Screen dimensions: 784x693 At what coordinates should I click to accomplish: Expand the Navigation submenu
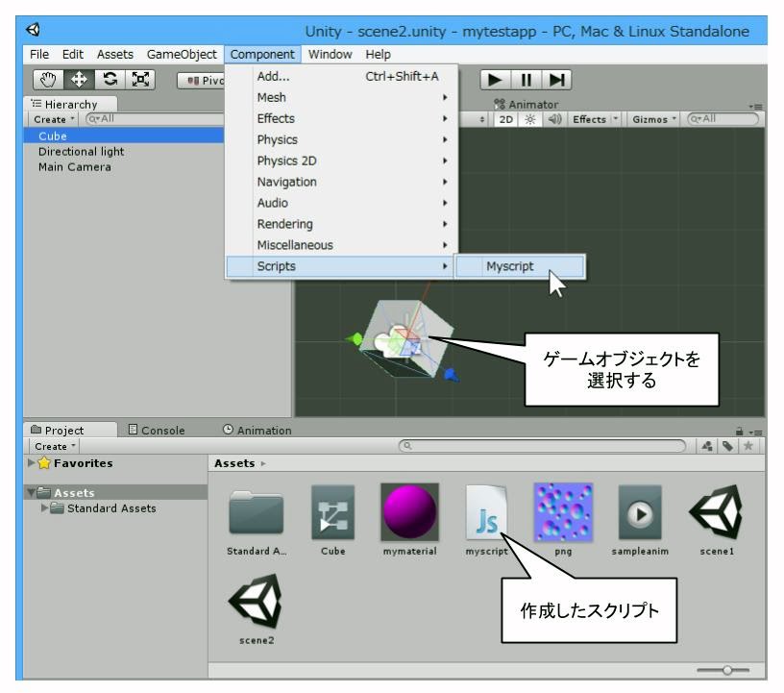pyautogui.click(x=341, y=182)
